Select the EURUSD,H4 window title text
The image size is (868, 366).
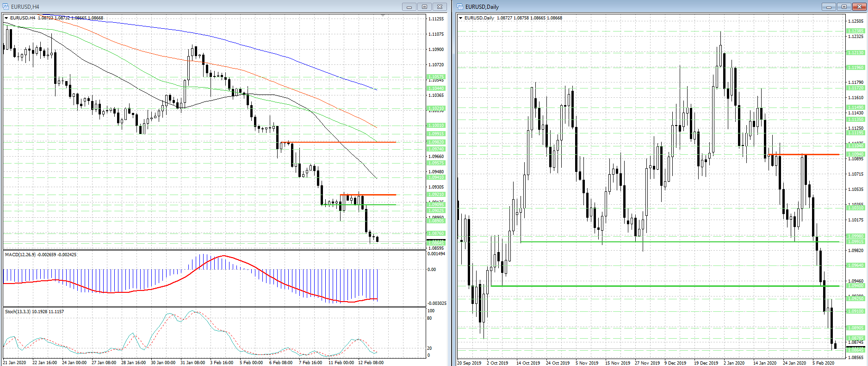25,7
